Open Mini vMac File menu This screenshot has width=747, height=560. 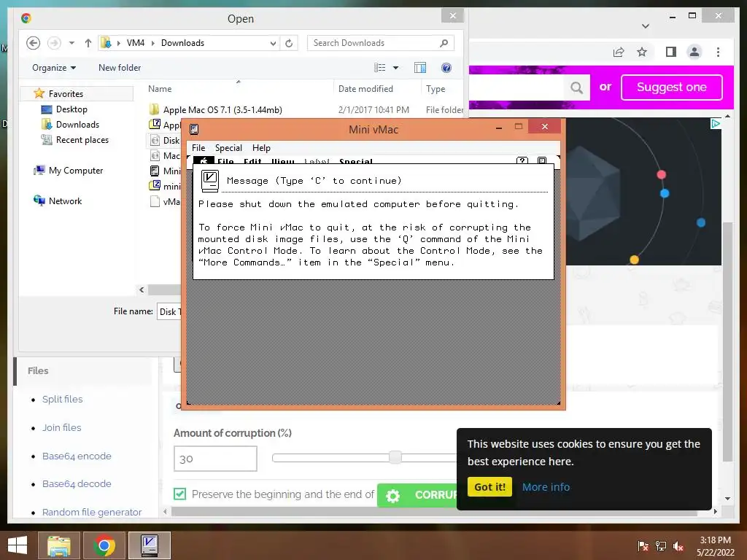[x=198, y=148]
